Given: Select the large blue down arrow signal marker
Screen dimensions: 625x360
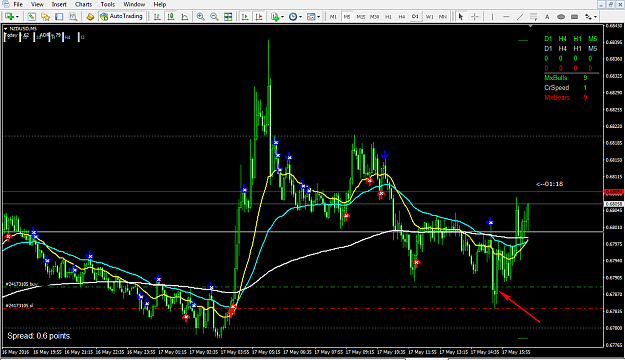Looking at the screenshot, I should pos(384,155).
